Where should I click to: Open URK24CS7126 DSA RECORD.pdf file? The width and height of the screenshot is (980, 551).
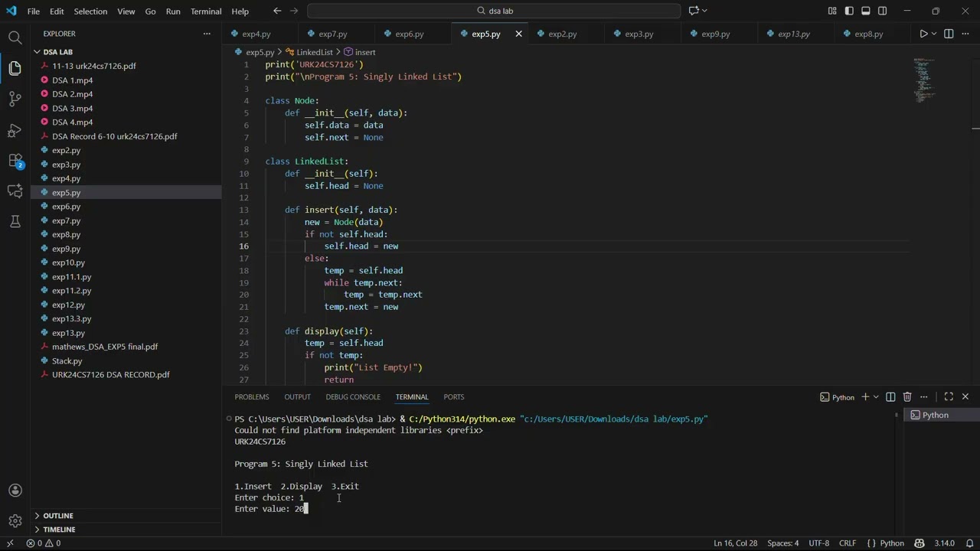tap(110, 375)
